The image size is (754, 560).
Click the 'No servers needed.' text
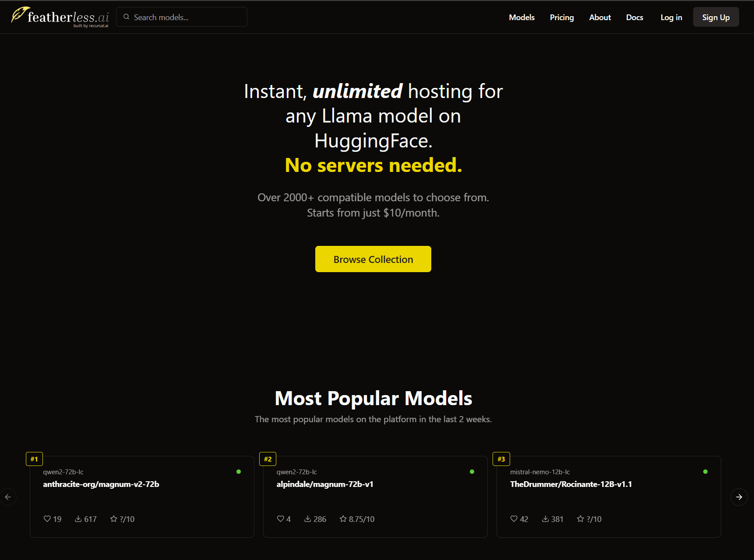coord(373,165)
